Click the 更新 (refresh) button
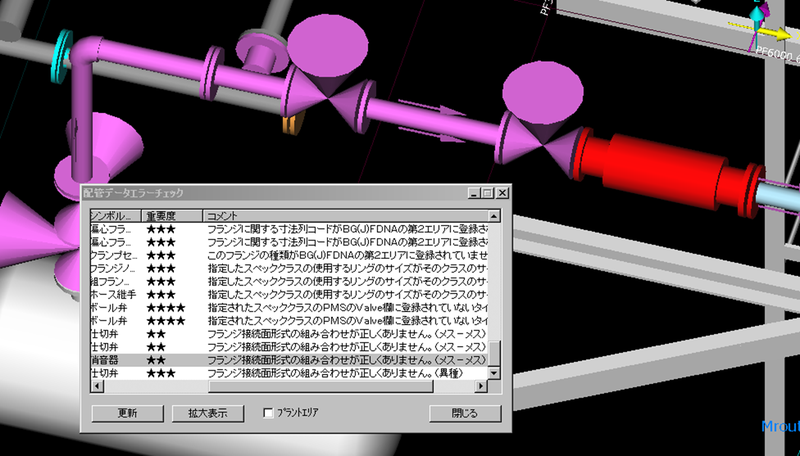This screenshot has height=456, width=800. [126, 412]
